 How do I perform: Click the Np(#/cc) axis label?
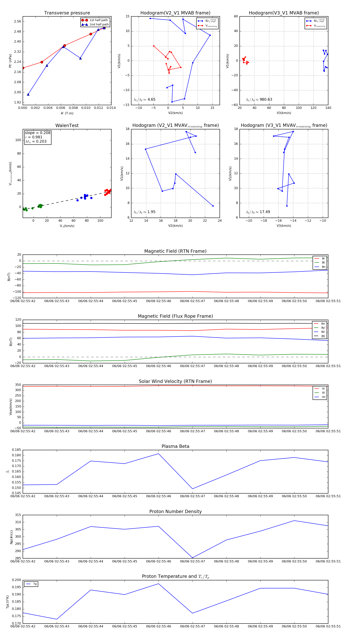pyautogui.click(x=11, y=537)
